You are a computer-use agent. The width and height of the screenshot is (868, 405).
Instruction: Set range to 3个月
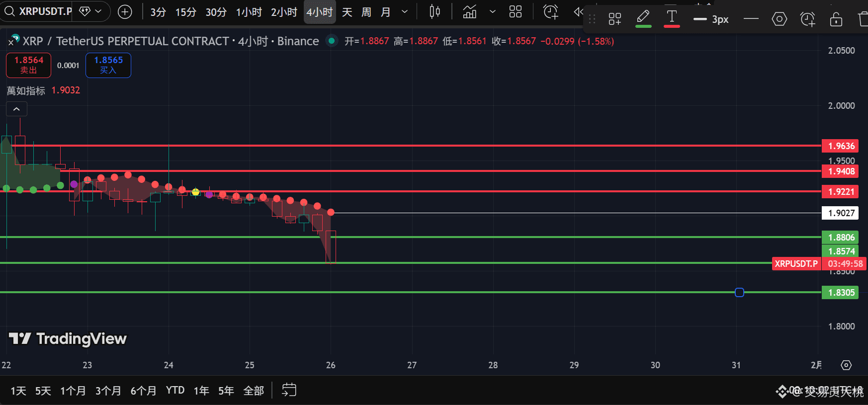coord(108,391)
